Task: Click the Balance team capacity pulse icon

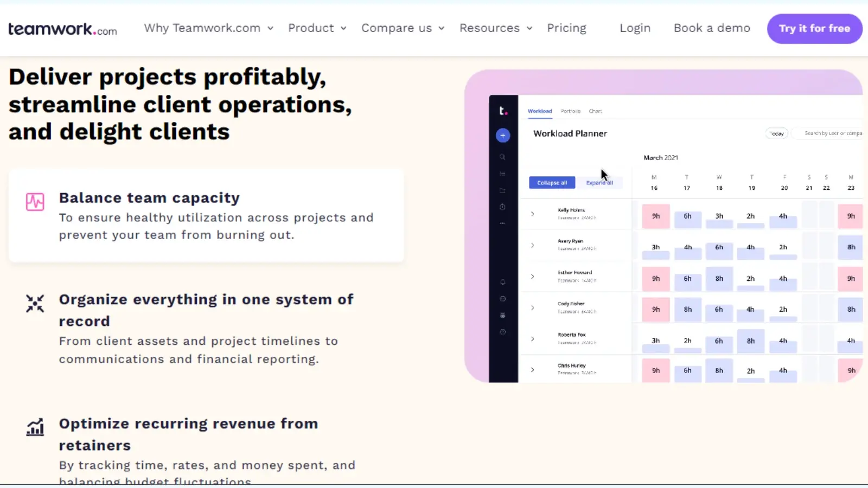Action: tap(35, 202)
